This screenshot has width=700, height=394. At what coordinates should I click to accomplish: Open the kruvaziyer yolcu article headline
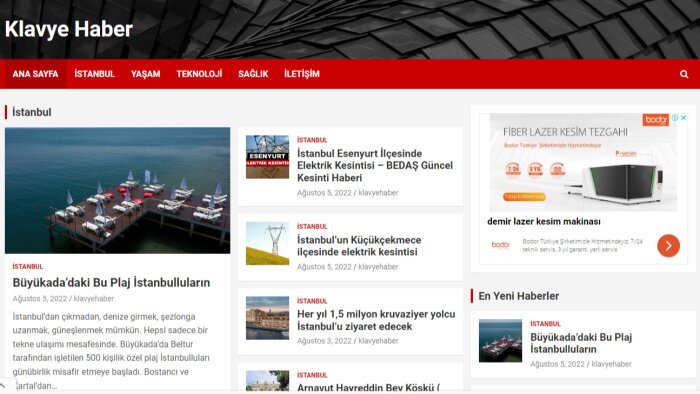tap(376, 320)
